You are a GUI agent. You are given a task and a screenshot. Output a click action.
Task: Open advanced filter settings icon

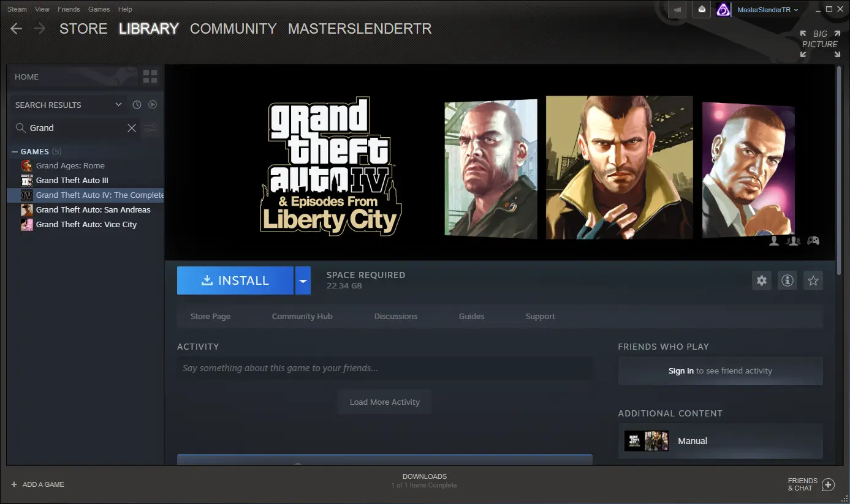tap(151, 128)
